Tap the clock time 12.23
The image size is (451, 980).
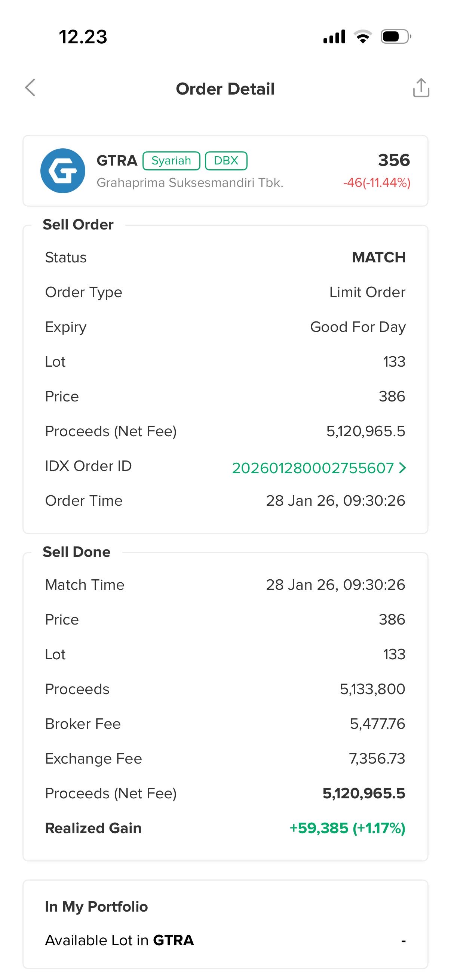(83, 37)
